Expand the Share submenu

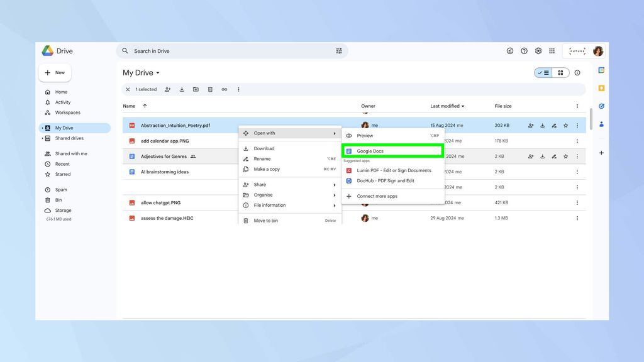click(290, 185)
